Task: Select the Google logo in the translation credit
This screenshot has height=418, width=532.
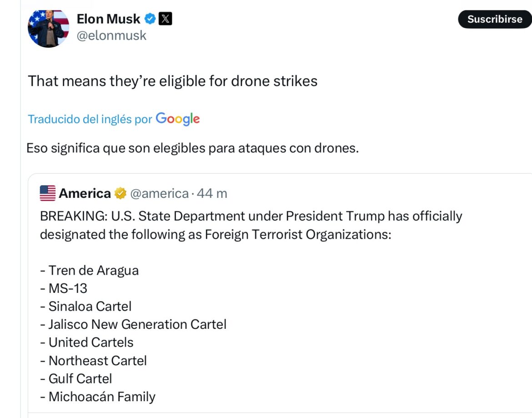Action: 177,119
